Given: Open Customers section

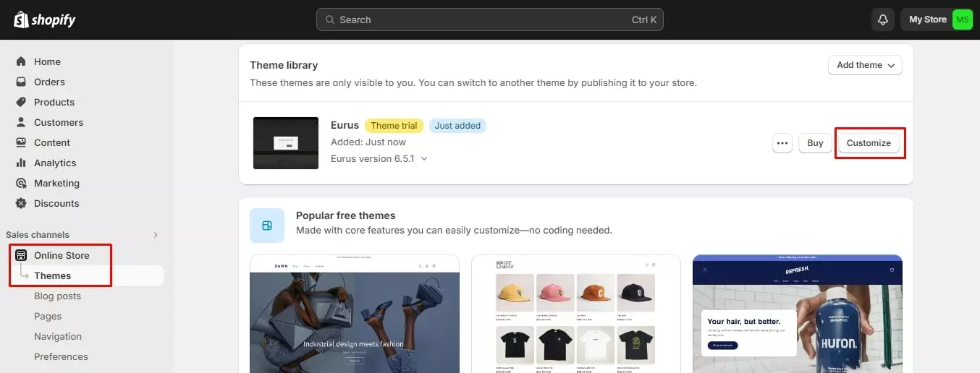Looking at the screenshot, I should coord(59,122).
